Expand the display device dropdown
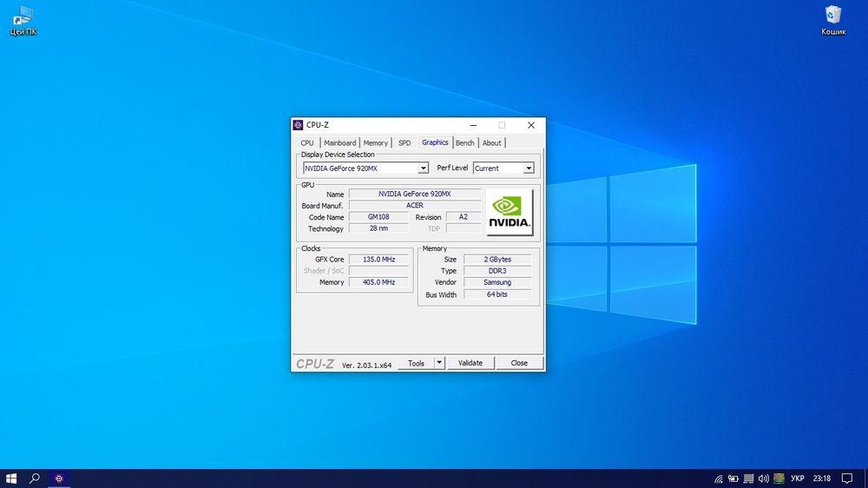 pyautogui.click(x=423, y=168)
